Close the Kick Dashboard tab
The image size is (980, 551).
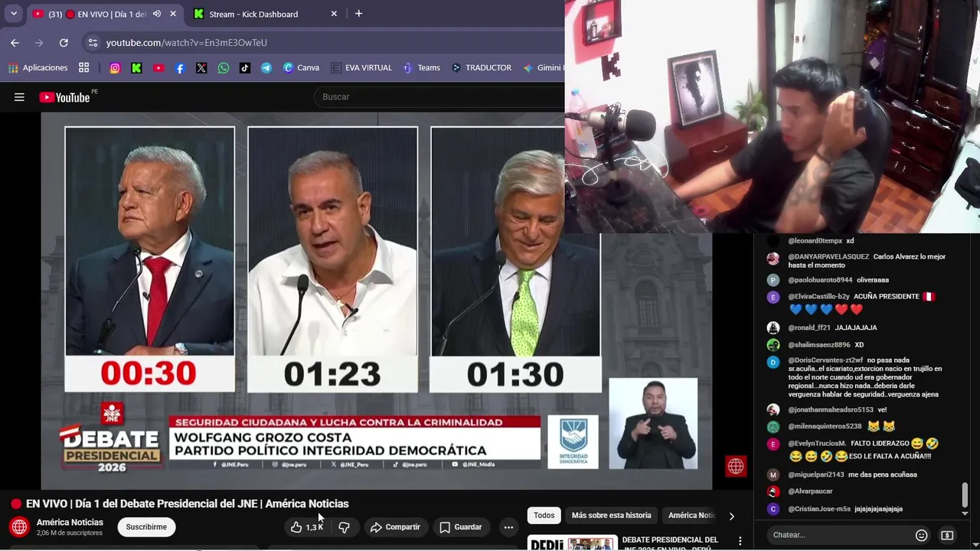(x=334, y=14)
